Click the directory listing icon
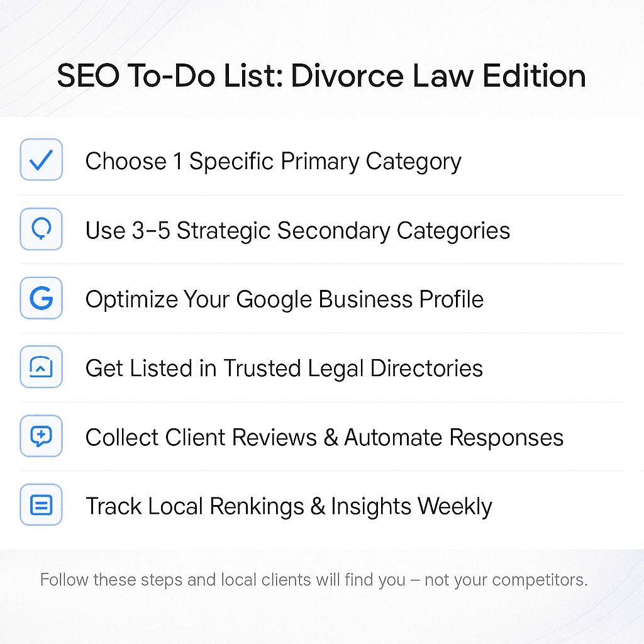The height and width of the screenshot is (644, 644). (41, 367)
